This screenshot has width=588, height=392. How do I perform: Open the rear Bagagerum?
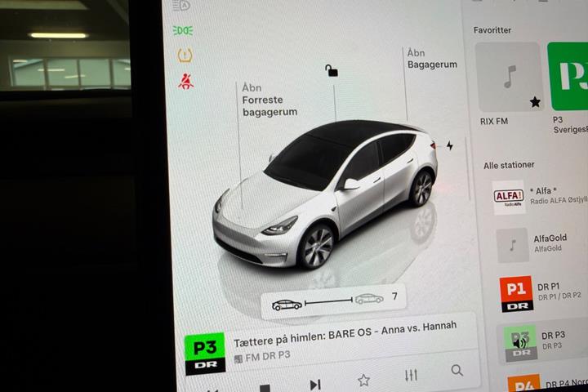point(432,59)
